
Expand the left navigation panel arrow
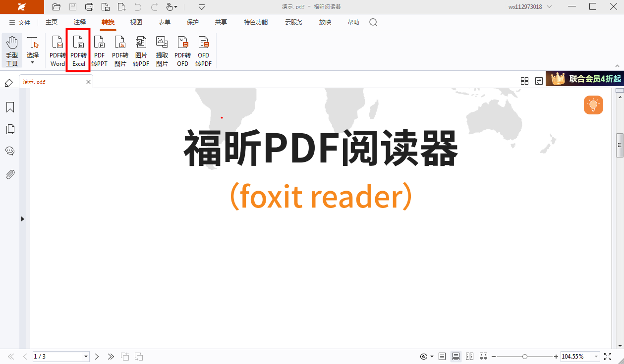[22, 218]
